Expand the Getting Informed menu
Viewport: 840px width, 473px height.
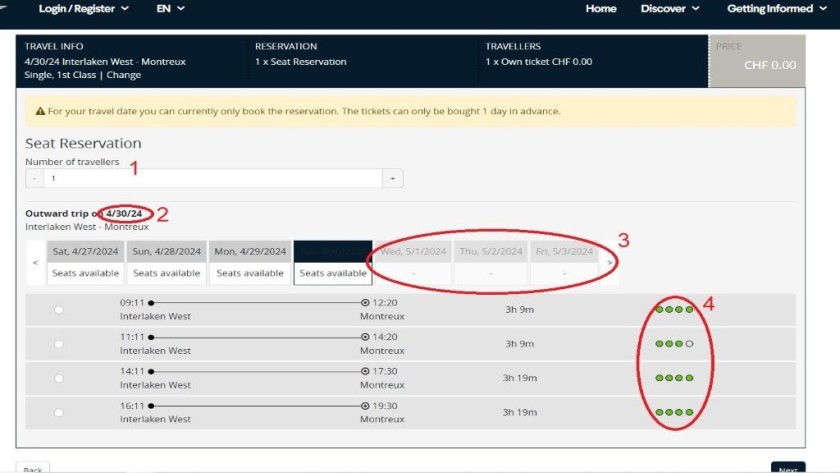point(777,9)
